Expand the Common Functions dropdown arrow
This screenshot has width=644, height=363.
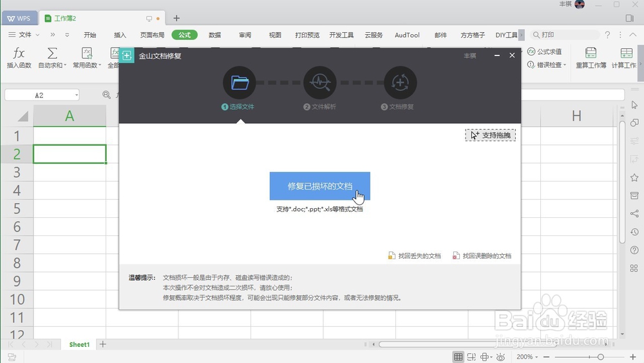[x=99, y=65]
